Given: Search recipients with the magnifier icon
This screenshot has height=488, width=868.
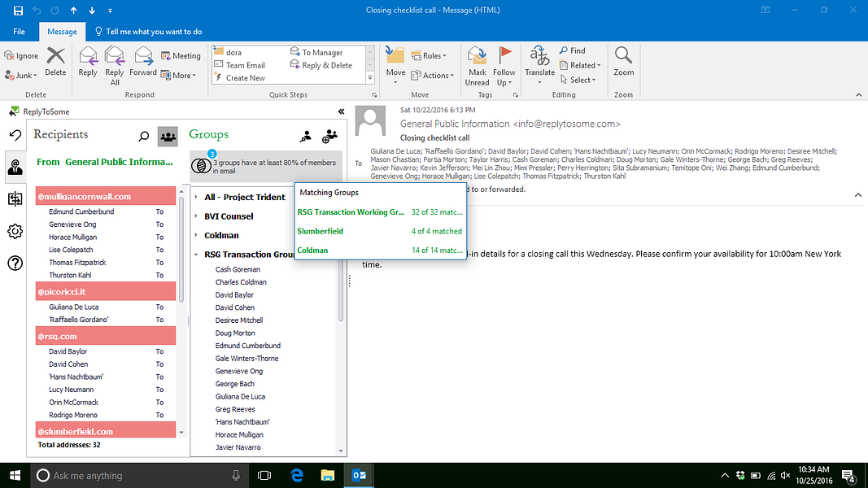Looking at the screenshot, I should point(144,136).
